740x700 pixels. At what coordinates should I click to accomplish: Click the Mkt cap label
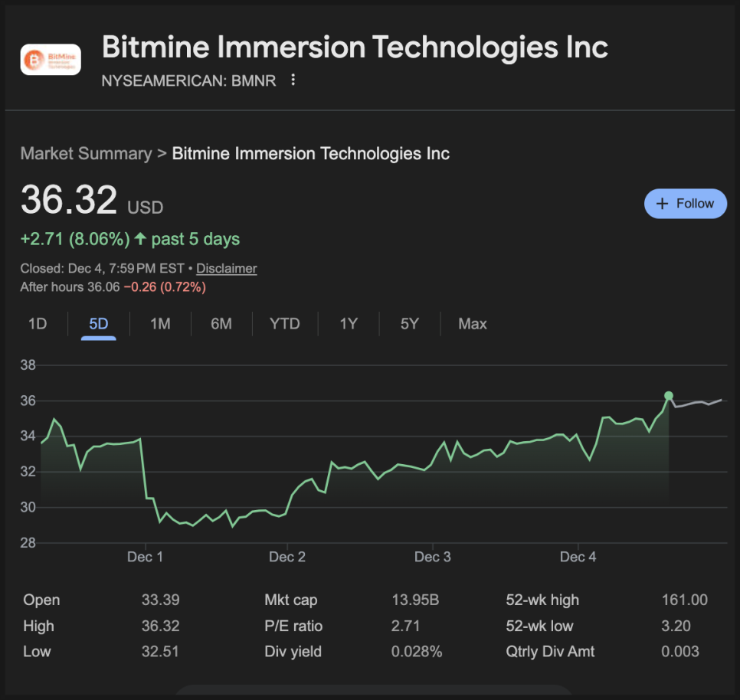[x=290, y=600]
